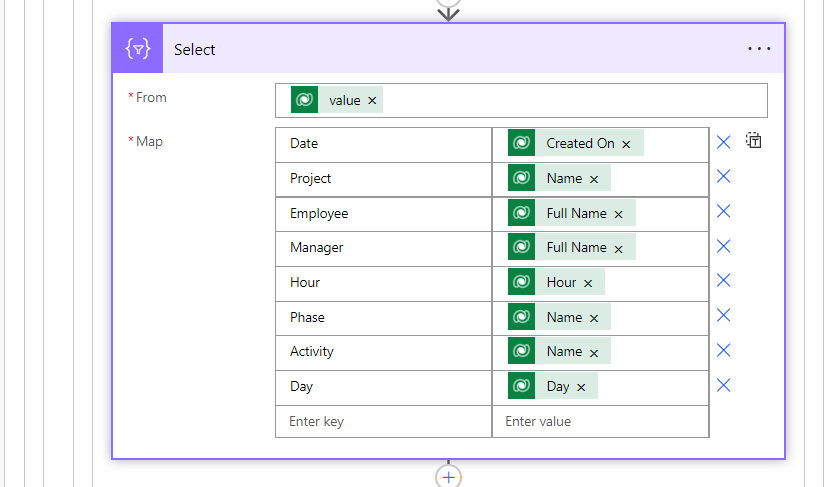Open the Select action ellipsis menu
This screenshot has width=835, height=487.
pyautogui.click(x=759, y=49)
